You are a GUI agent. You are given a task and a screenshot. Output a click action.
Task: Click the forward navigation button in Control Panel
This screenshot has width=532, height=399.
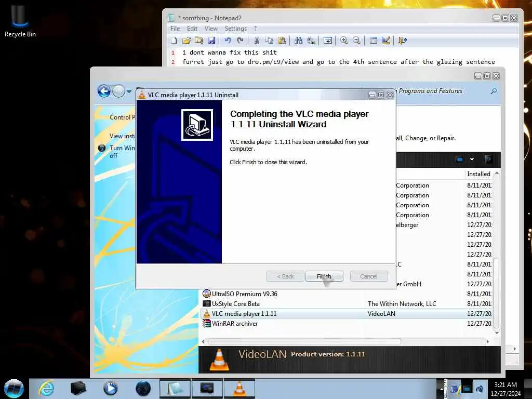[x=118, y=91]
